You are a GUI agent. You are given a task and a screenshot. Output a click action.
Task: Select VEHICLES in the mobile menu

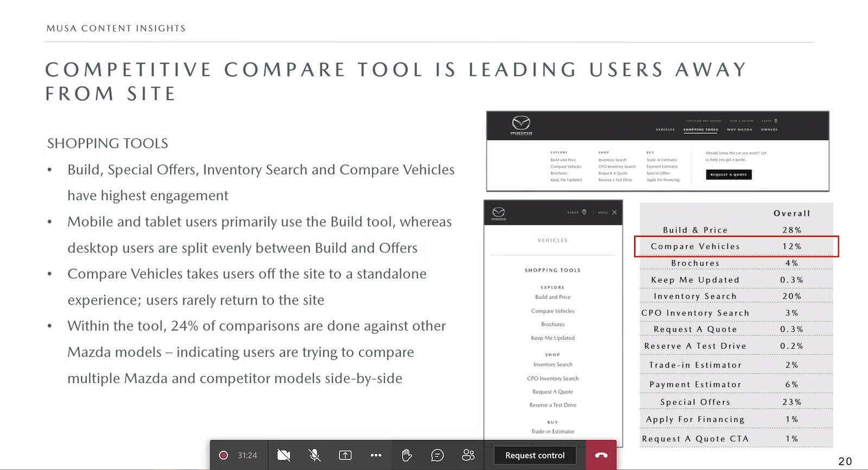(552, 240)
